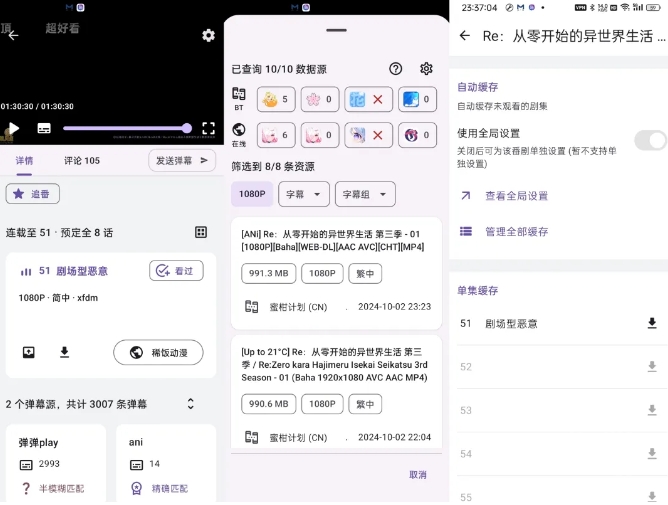The image size is (668, 505).
Task: Click the video progress slider bar
Action: tap(125, 128)
